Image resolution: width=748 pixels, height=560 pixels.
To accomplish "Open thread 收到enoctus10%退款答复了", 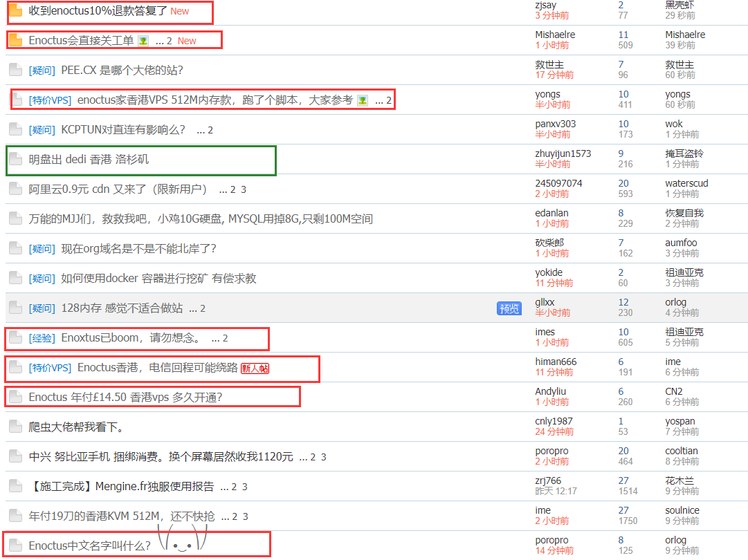I will click(x=98, y=10).
